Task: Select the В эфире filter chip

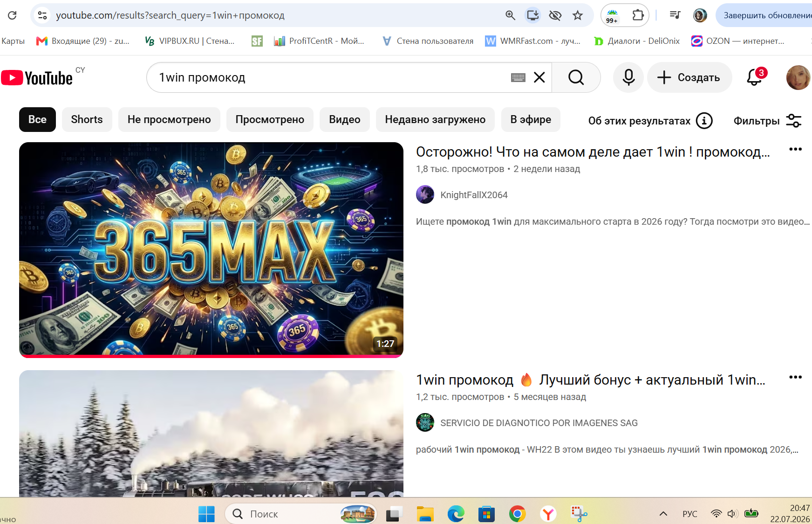Action: [531, 120]
